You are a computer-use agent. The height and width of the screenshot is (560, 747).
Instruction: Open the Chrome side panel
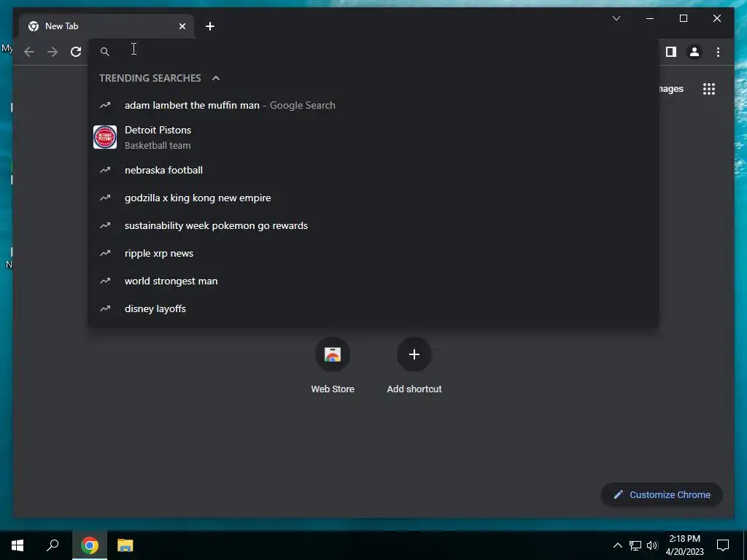[671, 52]
